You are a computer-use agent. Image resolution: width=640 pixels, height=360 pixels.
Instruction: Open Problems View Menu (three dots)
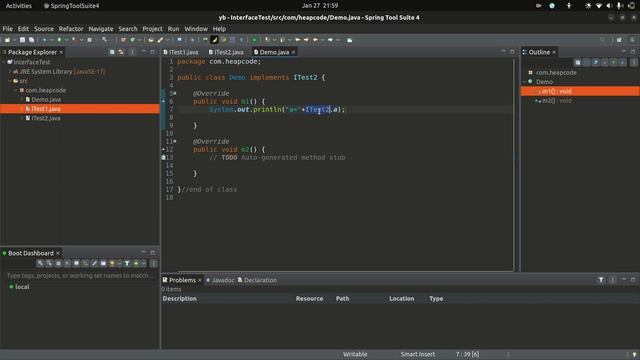pos(612,280)
